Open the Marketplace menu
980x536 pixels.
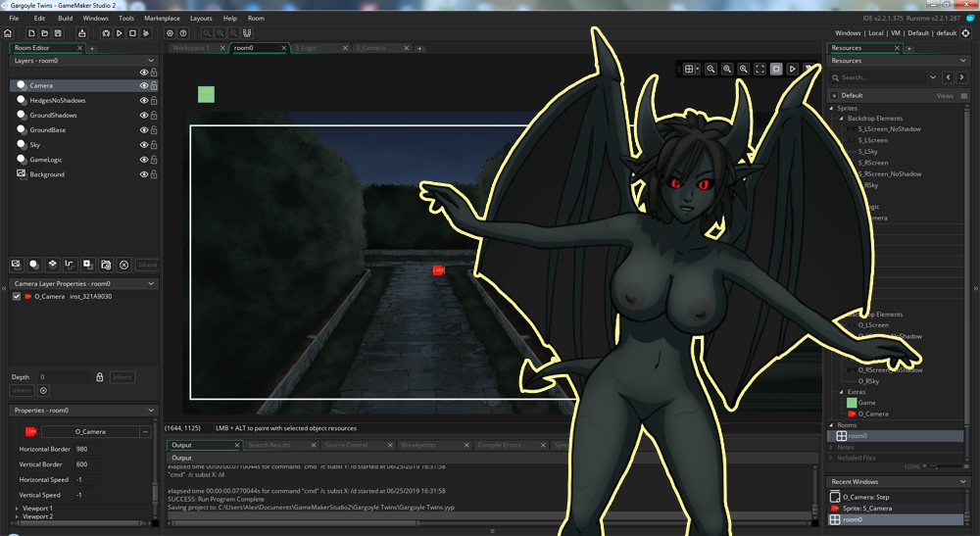[x=162, y=18]
